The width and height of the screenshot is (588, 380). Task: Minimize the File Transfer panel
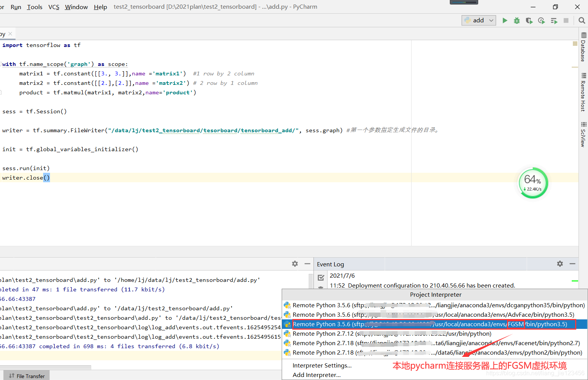pos(307,264)
